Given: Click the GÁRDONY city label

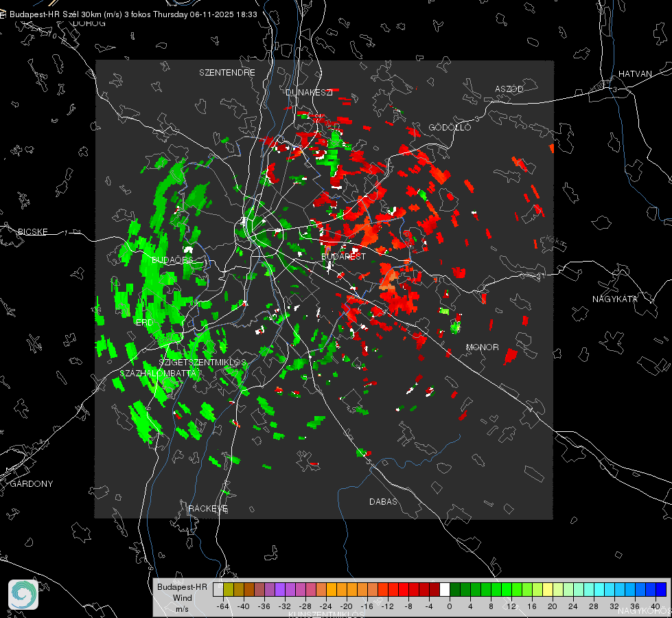Looking at the screenshot, I should click(x=32, y=484).
